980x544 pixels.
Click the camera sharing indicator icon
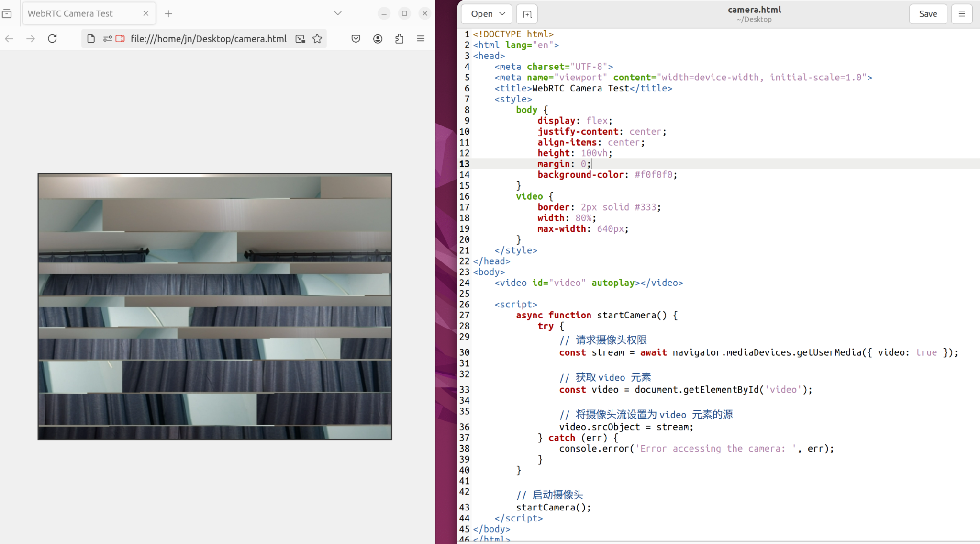pos(120,39)
